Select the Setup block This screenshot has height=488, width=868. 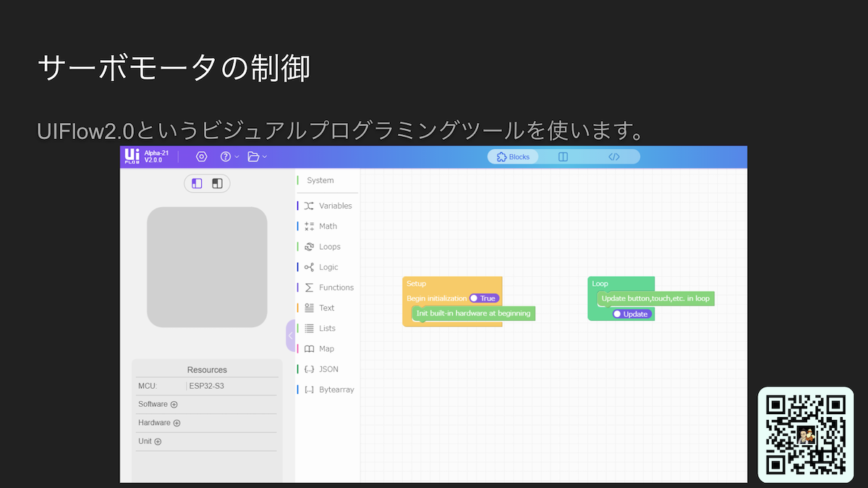(416, 284)
